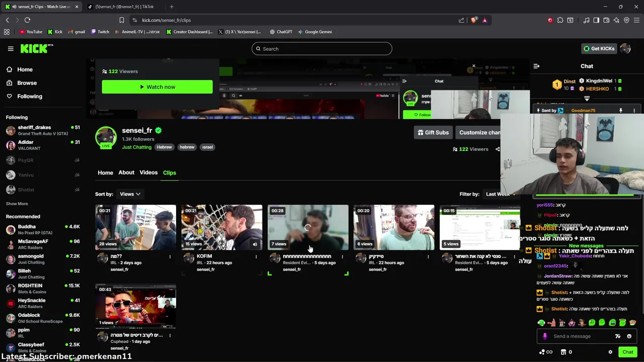Open Brave Rewards triangle icon
Screen dimensions: 644x362
click(485, 20)
